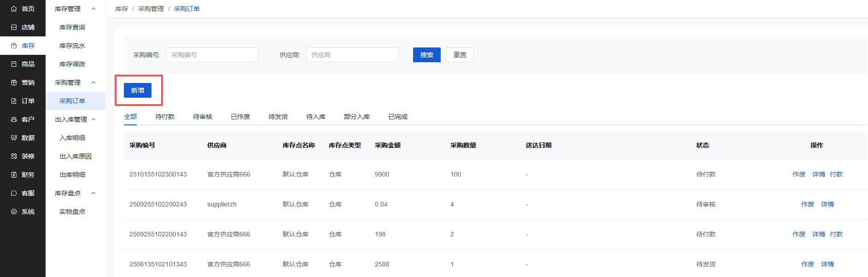The image size is (868, 277).
Task: Open 详情 for order 2508135102101343
Action: [827, 264]
